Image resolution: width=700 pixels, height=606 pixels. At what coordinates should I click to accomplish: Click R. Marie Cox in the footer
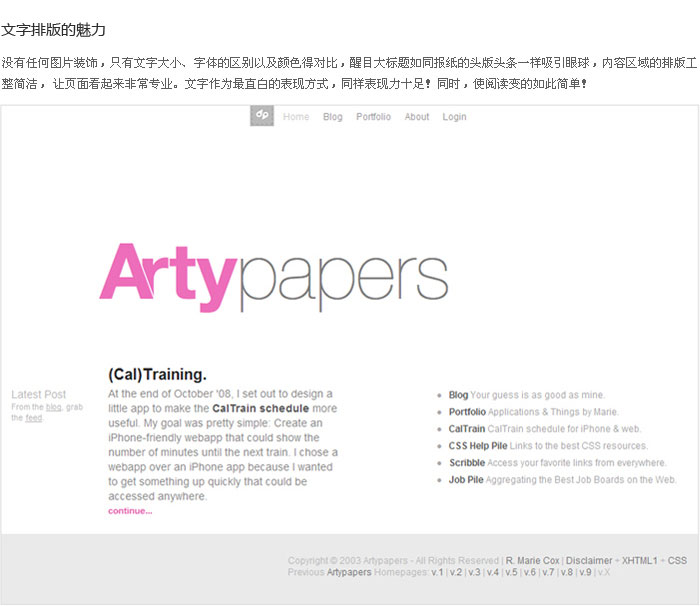click(x=532, y=560)
